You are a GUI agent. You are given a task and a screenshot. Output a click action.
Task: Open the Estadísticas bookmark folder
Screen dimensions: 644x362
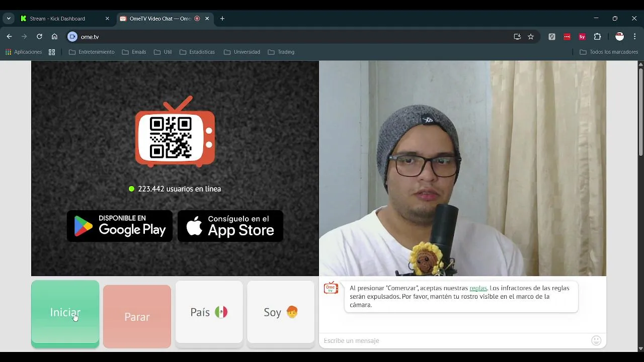197,52
